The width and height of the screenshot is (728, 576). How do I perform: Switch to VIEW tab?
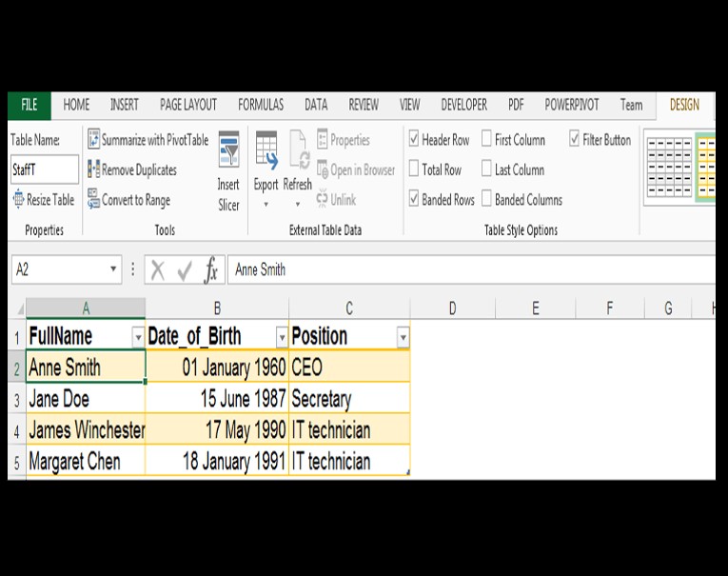[409, 105]
